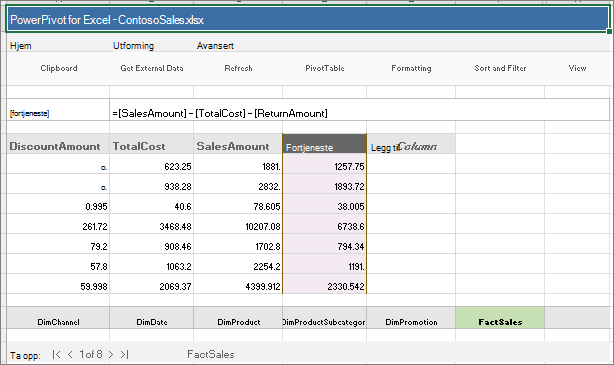The image size is (614, 365).
Task: Go to next record arrow
Action: pyautogui.click(x=111, y=354)
